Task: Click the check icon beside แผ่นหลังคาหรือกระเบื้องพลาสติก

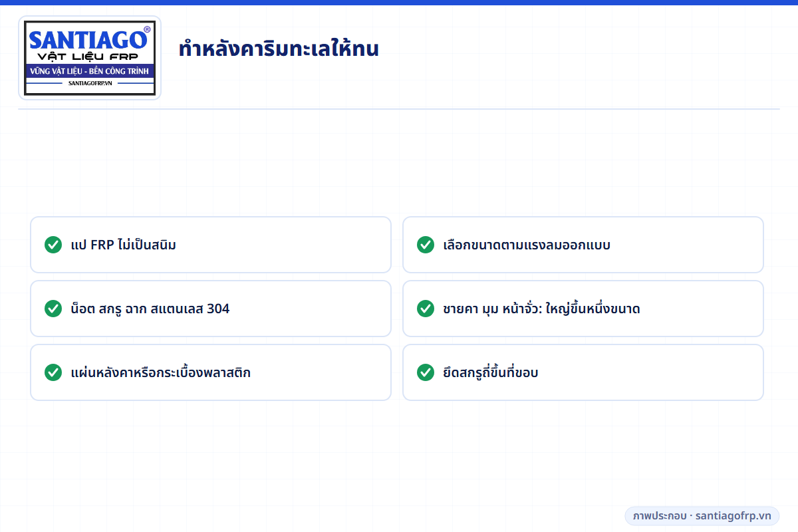Action: point(53,372)
